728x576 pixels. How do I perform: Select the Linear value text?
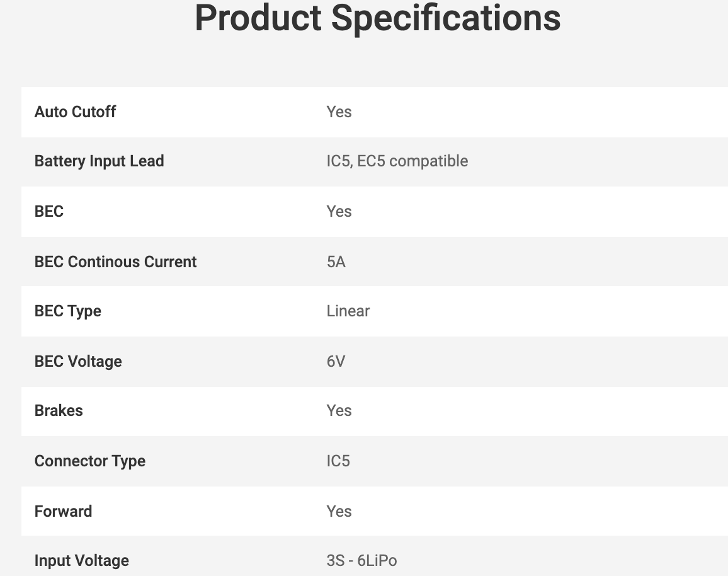coord(348,311)
